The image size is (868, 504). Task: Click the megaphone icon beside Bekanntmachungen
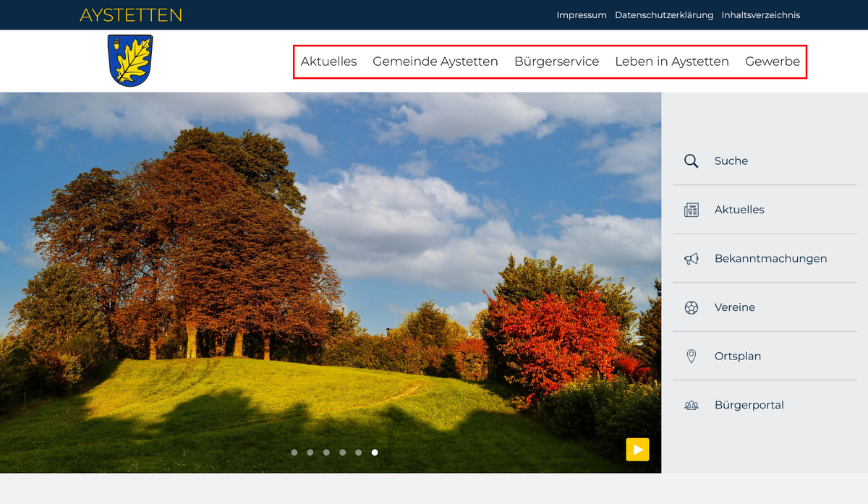691,258
